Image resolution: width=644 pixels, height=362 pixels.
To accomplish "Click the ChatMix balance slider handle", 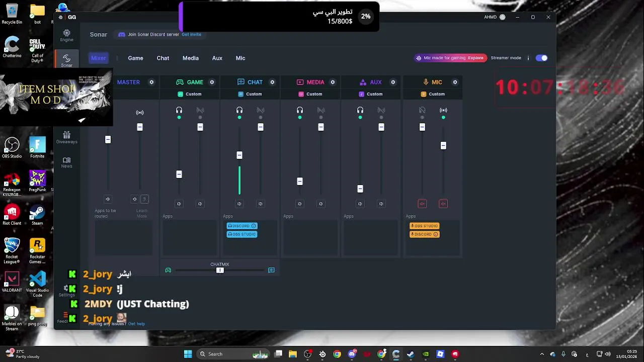I will pos(220,270).
